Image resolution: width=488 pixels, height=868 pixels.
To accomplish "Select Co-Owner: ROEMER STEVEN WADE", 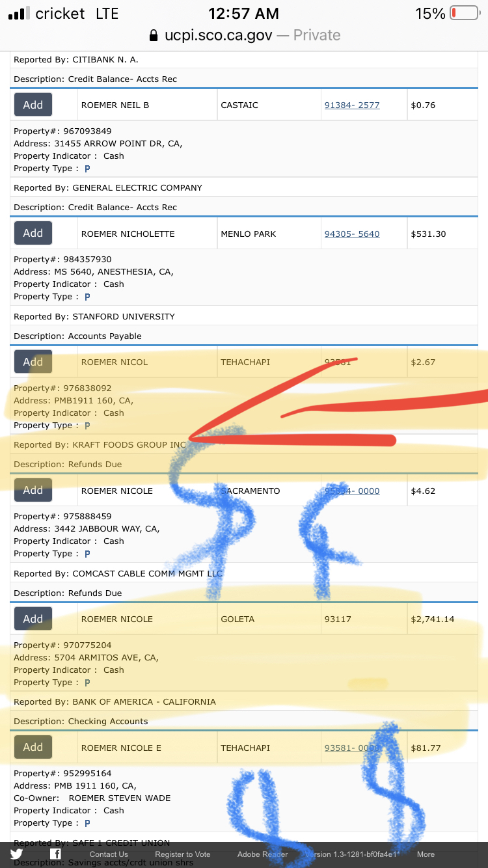I will [x=92, y=798].
